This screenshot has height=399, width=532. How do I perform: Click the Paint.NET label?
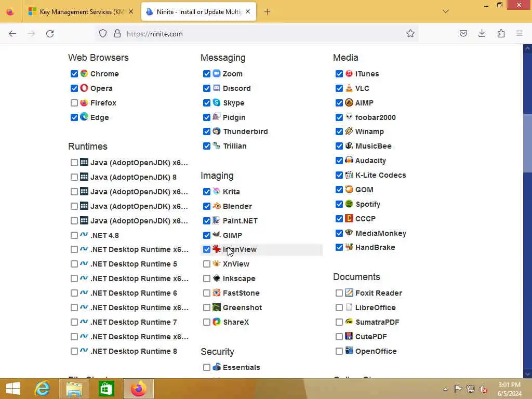(x=240, y=221)
